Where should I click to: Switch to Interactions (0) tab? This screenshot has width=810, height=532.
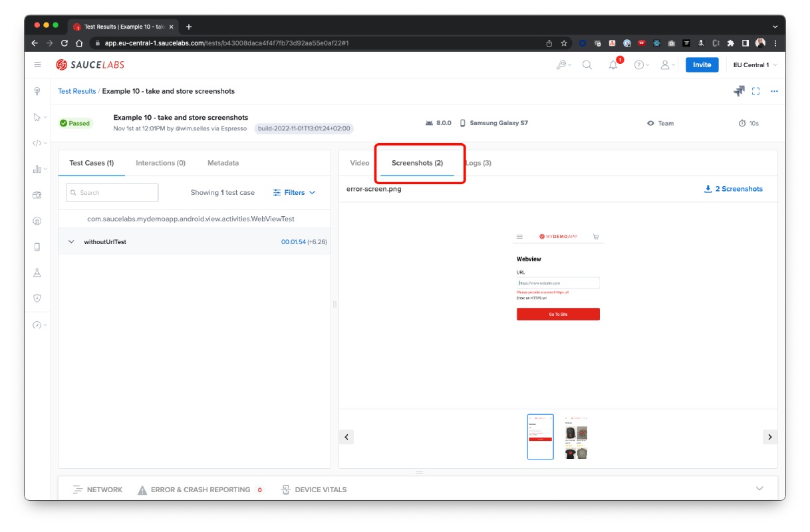[160, 163]
